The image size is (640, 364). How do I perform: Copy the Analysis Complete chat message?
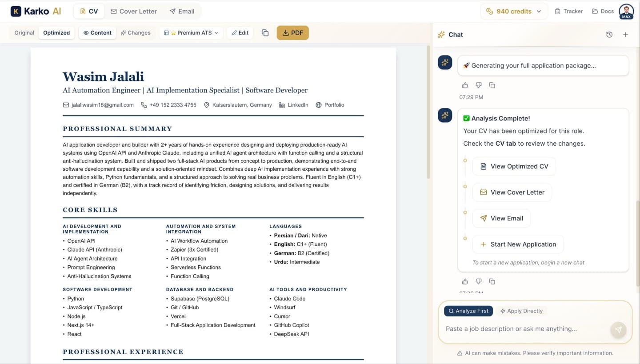492,281
